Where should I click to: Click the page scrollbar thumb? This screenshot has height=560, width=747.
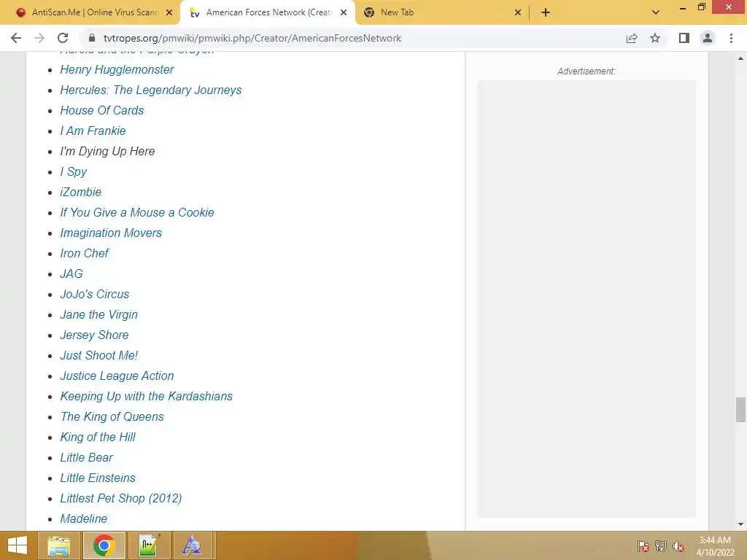coord(740,410)
